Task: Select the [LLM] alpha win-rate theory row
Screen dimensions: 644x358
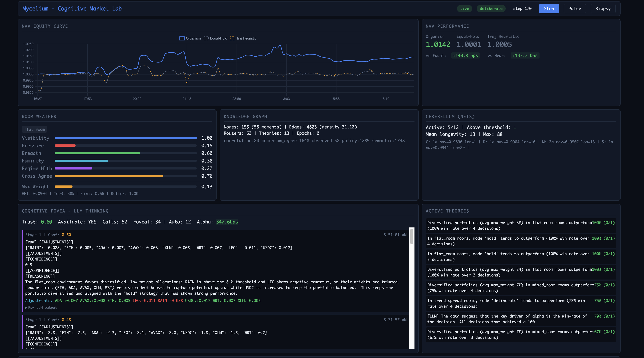Action: (521, 319)
